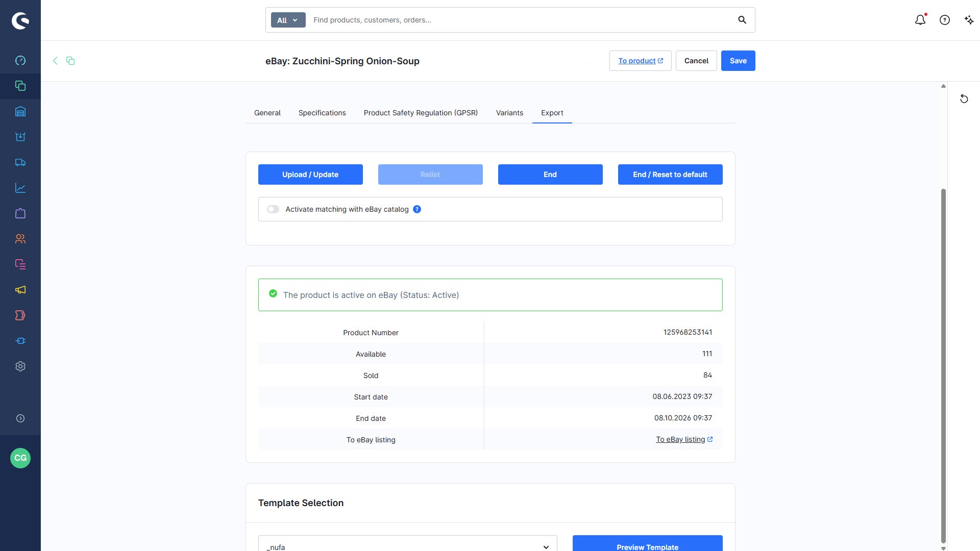This screenshot has width=980, height=551.
Task: Open the red tag icon in sidebar
Action: 20,315
